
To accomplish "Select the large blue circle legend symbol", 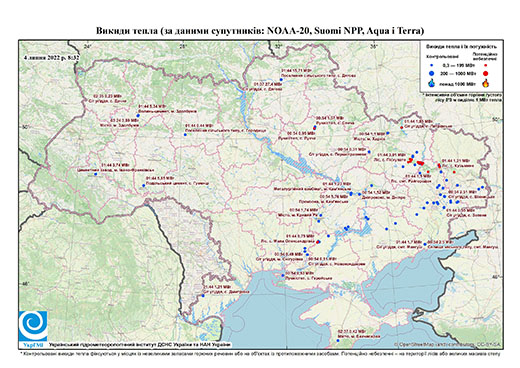I will [432, 73].
